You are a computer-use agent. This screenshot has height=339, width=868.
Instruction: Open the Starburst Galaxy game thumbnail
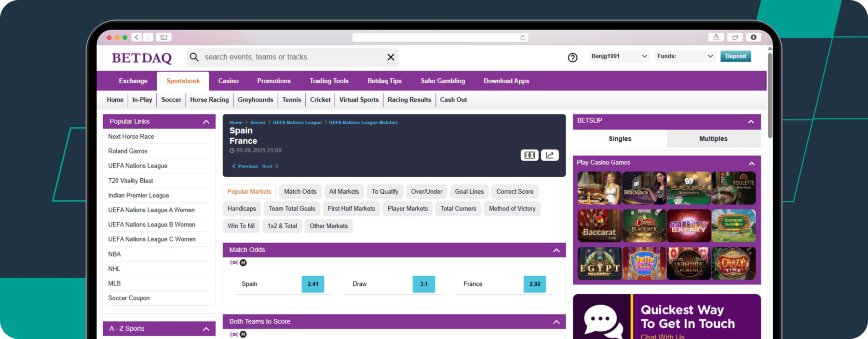point(689,226)
